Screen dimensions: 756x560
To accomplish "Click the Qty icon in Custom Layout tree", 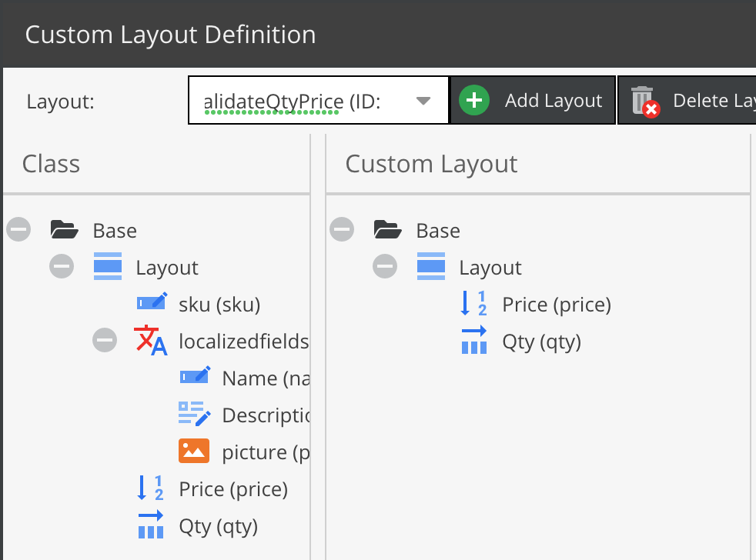I will 473,341.
